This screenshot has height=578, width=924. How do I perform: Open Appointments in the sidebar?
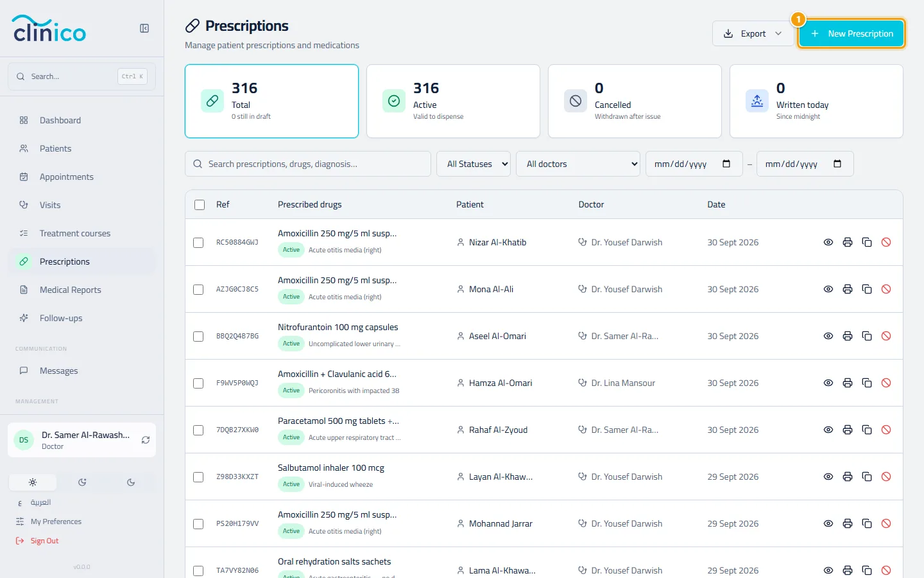tap(82, 177)
